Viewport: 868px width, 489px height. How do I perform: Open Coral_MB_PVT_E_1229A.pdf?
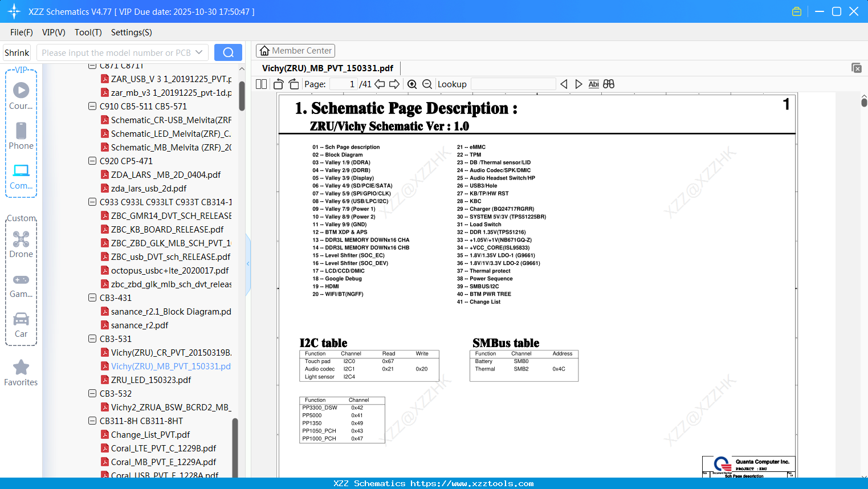point(164,462)
